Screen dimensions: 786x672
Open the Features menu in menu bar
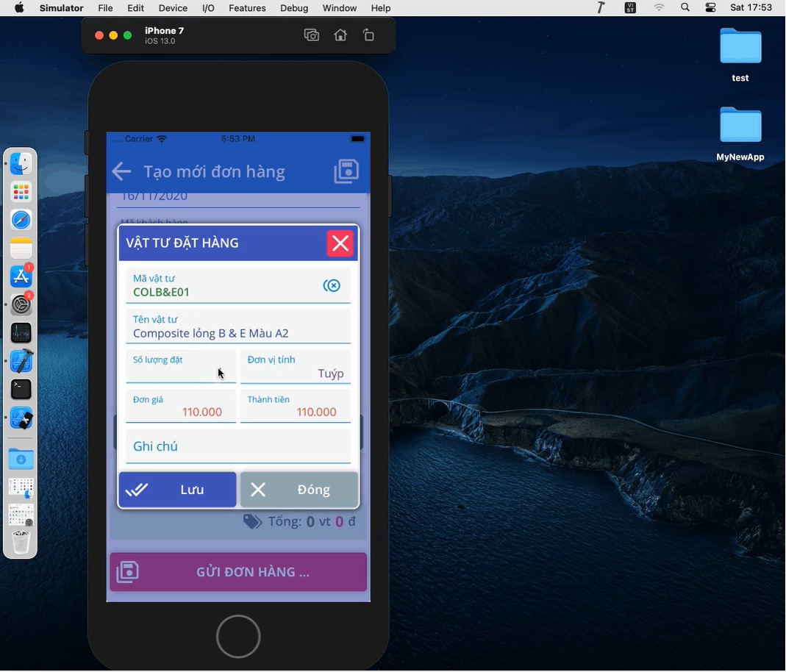(247, 8)
